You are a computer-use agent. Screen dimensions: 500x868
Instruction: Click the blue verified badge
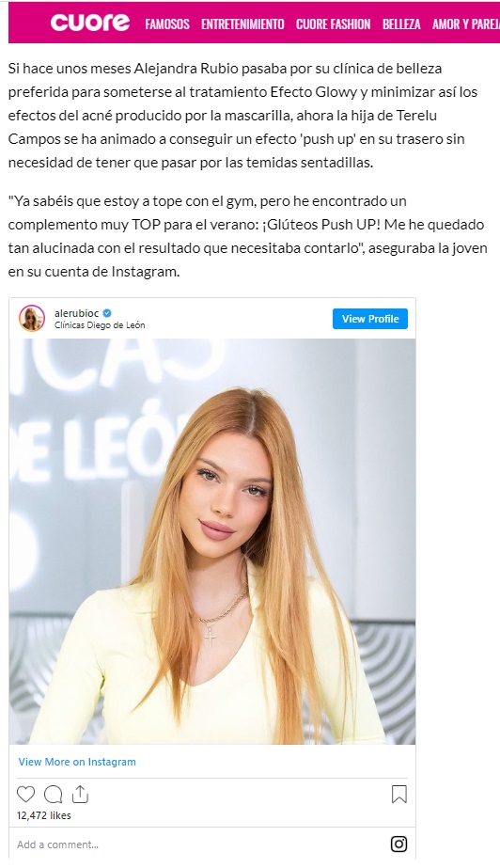click(107, 313)
